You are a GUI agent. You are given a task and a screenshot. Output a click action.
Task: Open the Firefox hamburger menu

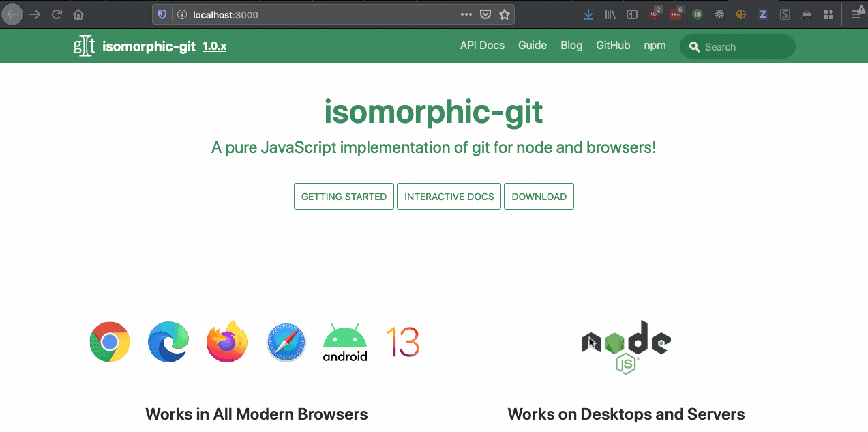pyautogui.click(x=857, y=13)
